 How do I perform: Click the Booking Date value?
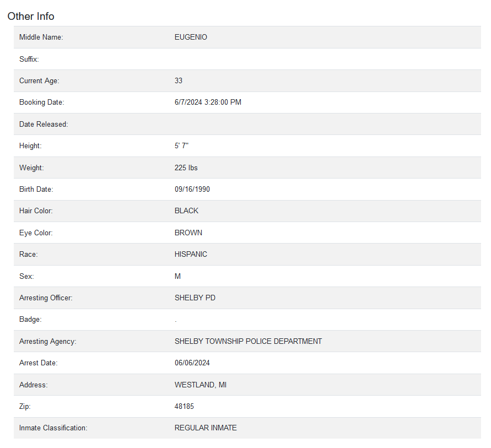pyautogui.click(x=208, y=102)
